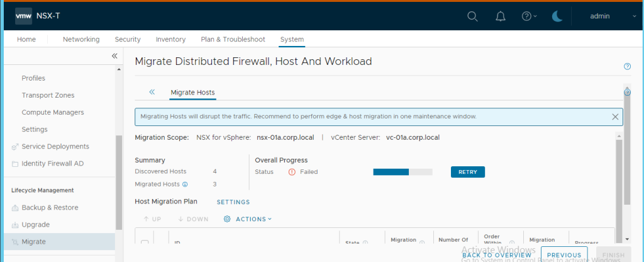Select Service Deployments in sidebar
This screenshot has width=644, height=262.
(x=55, y=146)
